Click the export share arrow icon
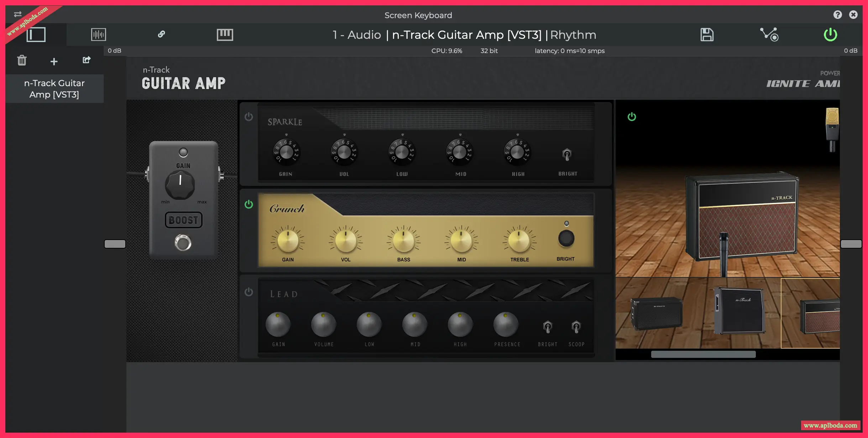Image resolution: width=868 pixels, height=438 pixels. pyautogui.click(x=87, y=60)
